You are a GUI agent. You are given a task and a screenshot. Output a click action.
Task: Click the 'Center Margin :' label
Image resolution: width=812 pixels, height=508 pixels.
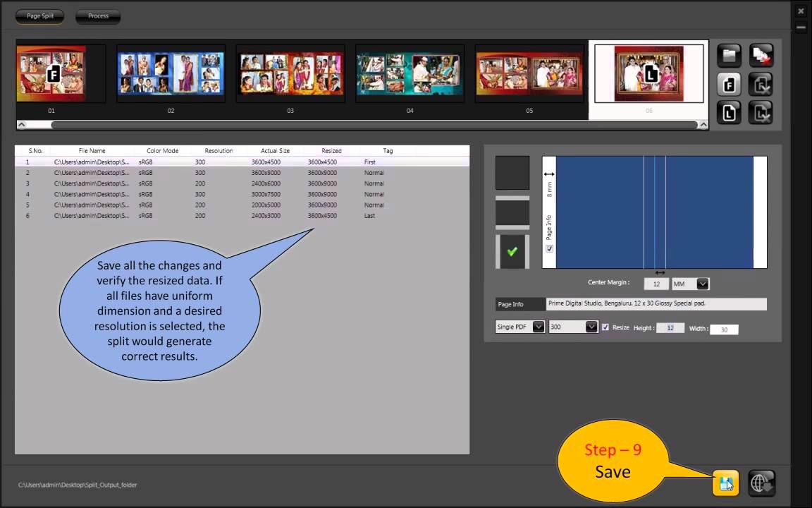click(608, 282)
